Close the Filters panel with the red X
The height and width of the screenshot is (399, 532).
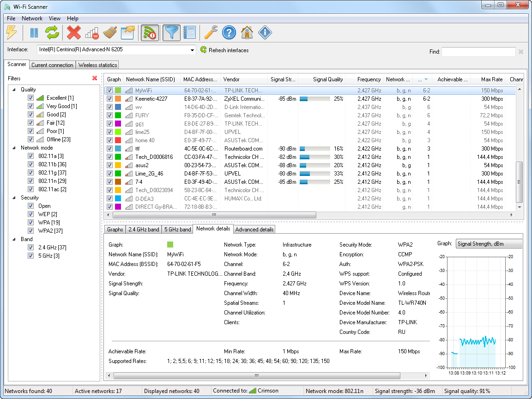click(95, 78)
